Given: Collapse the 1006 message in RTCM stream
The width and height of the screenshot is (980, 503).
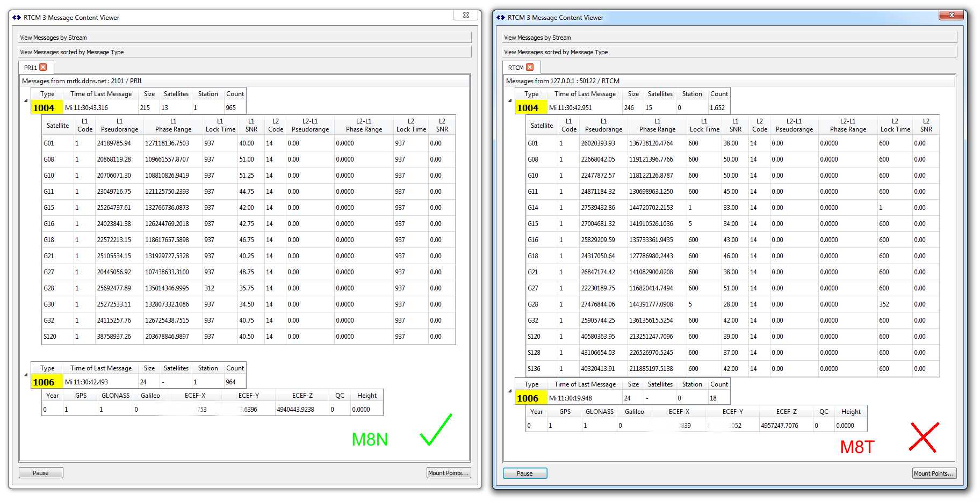Looking at the screenshot, I should pos(510,391).
